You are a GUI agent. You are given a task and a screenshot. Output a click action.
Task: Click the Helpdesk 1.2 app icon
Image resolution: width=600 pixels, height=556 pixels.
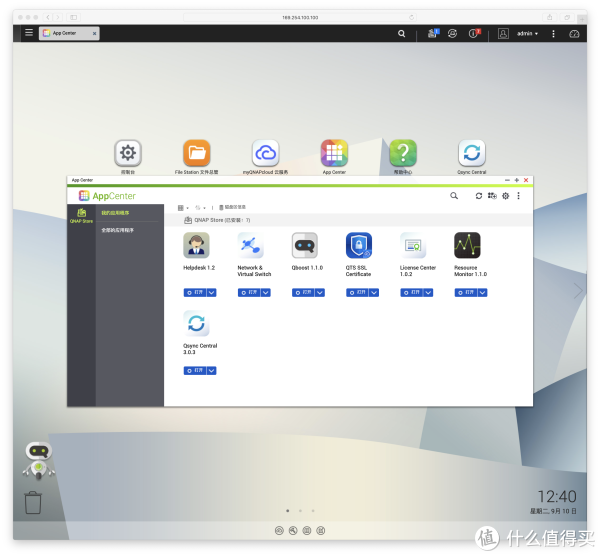[196, 245]
